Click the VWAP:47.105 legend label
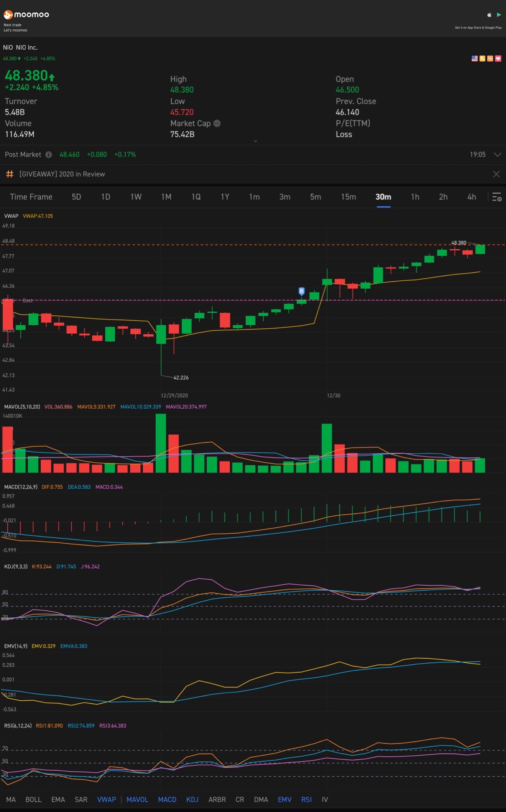The height and width of the screenshot is (812, 506). point(38,216)
